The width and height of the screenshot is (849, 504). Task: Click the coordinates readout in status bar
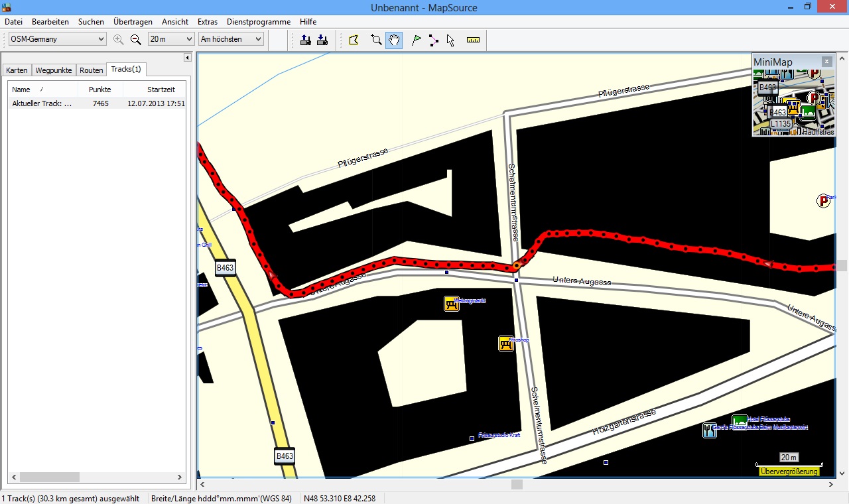(x=340, y=498)
